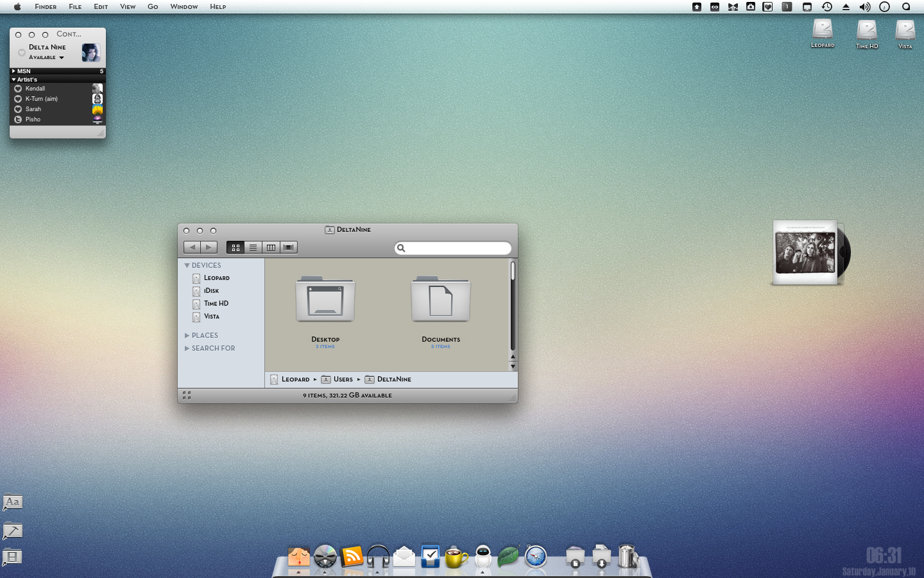Switch Finder to list view
Image resolution: width=924 pixels, height=578 pixels.
[253, 247]
